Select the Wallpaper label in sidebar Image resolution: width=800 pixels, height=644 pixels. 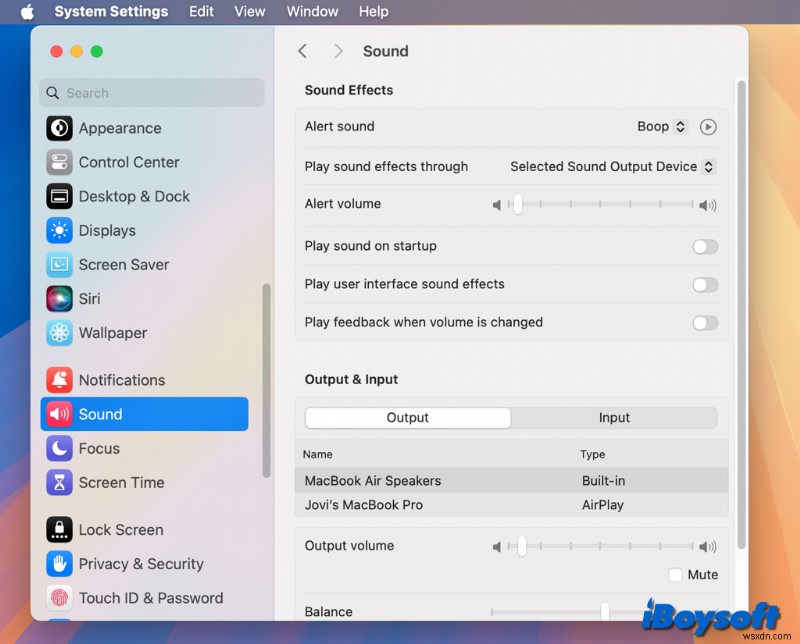click(113, 333)
